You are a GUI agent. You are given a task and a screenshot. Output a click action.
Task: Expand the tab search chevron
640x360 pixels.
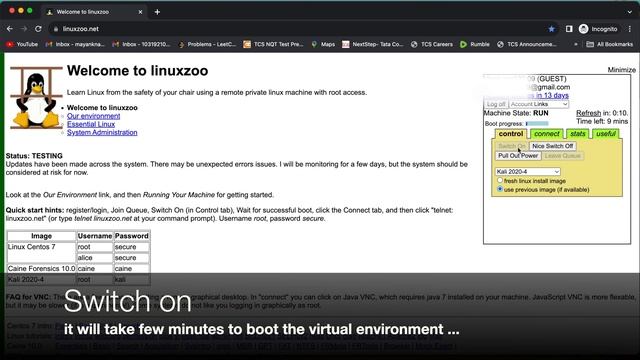click(629, 12)
